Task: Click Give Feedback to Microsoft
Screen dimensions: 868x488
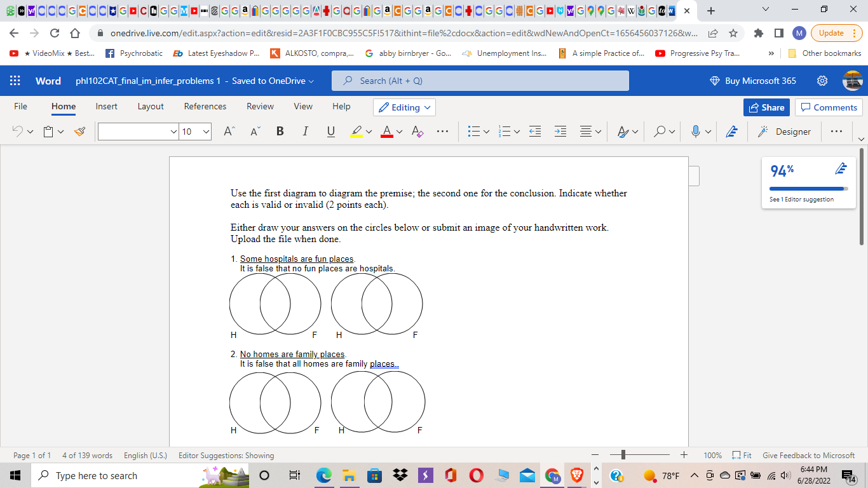Action: coord(808,456)
